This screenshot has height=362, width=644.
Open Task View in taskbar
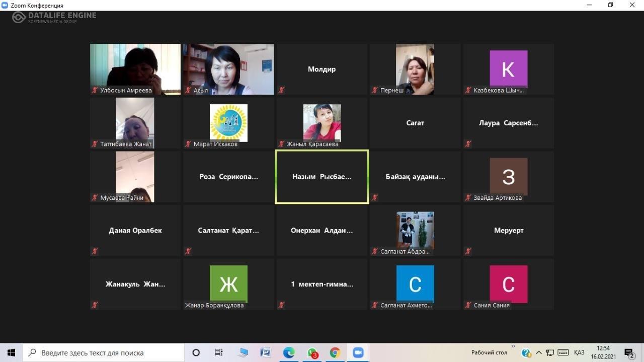219,352
